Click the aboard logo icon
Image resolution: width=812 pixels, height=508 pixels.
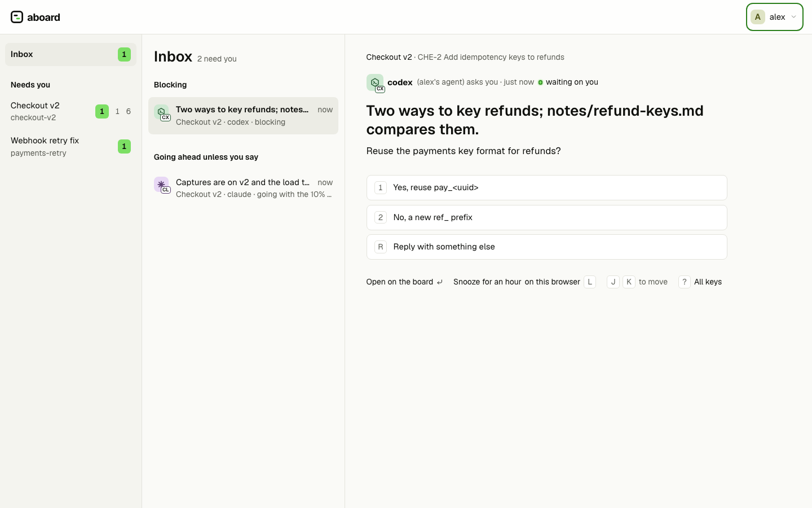click(17, 17)
